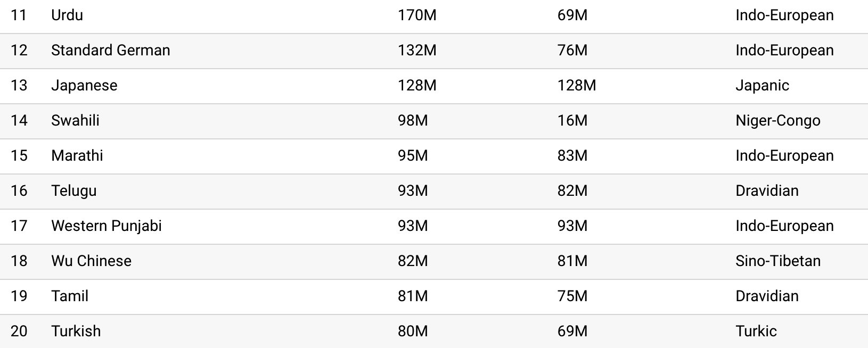Screen dimensions: 868x348
Task: Click the Turkic family cell
Action: tap(756, 331)
